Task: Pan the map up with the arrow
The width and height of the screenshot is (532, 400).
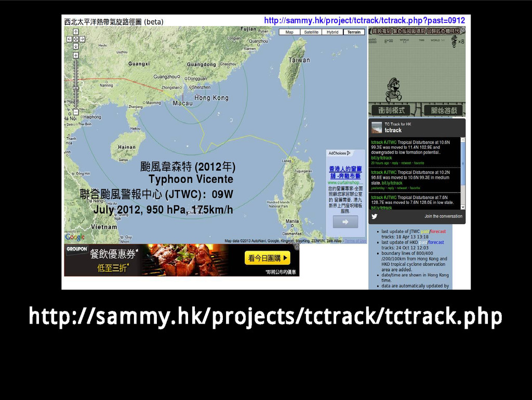Action: 76,32
